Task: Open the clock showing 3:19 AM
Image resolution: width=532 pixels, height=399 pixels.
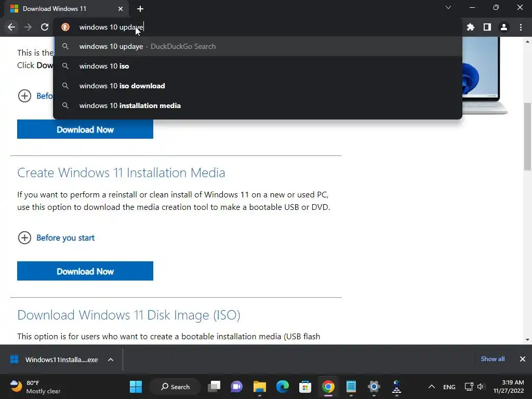Action: [x=509, y=387]
